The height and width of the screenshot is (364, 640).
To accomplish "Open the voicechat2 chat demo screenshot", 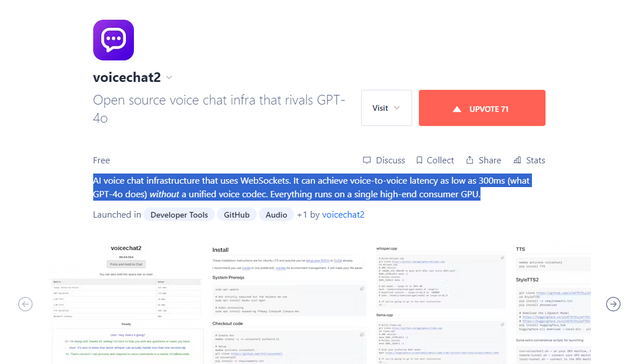I will pyautogui.click(x=126, y=304).
